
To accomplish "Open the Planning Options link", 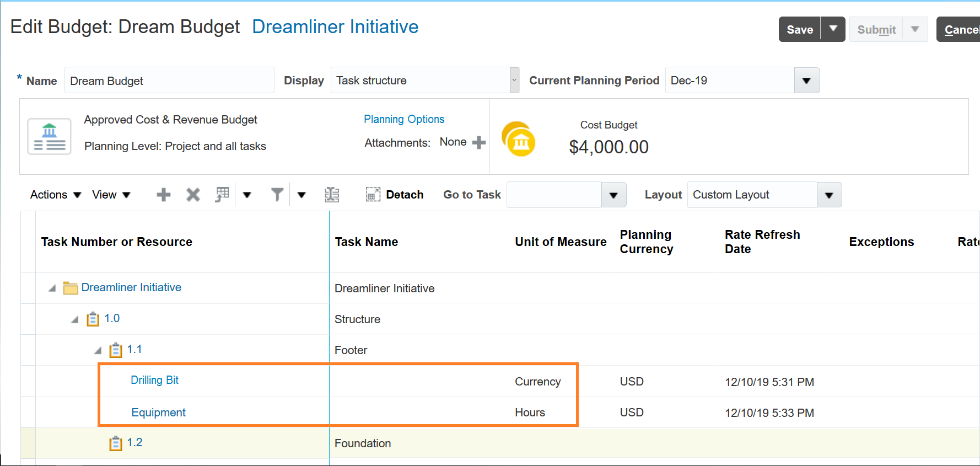I will click(x=404, y=119).
